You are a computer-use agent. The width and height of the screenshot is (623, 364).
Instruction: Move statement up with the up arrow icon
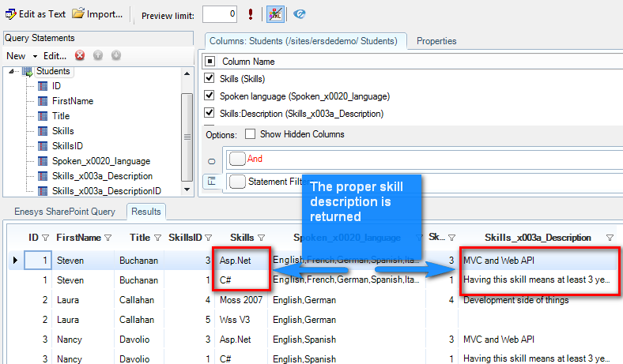point(98,56)
